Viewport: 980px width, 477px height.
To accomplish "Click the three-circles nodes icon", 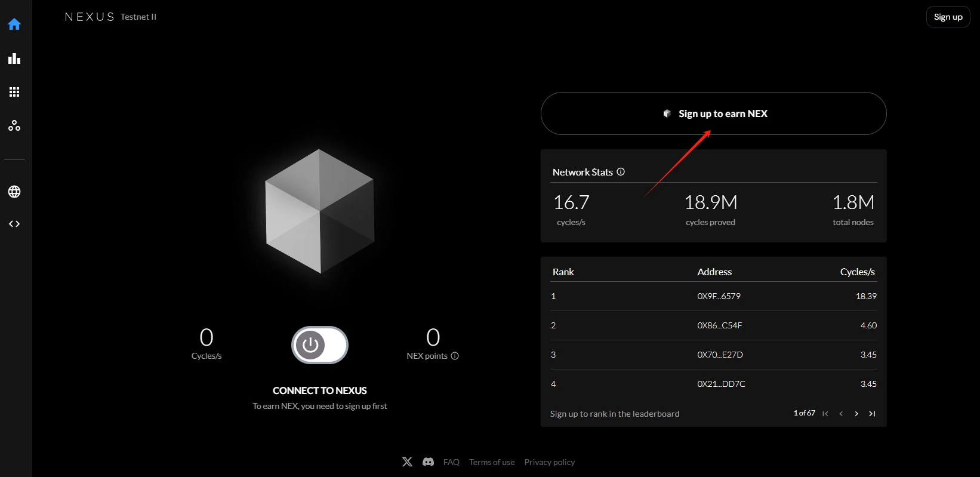I will (x=14, y=126).
